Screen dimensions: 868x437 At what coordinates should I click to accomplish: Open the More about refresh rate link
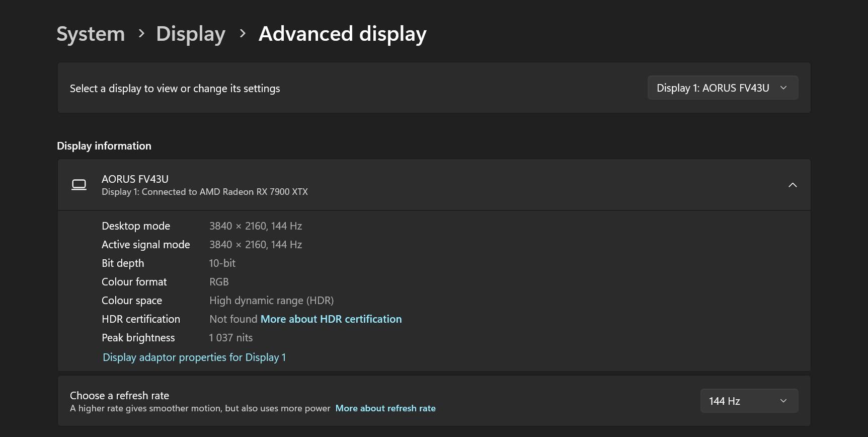click(x=385, y=408)
